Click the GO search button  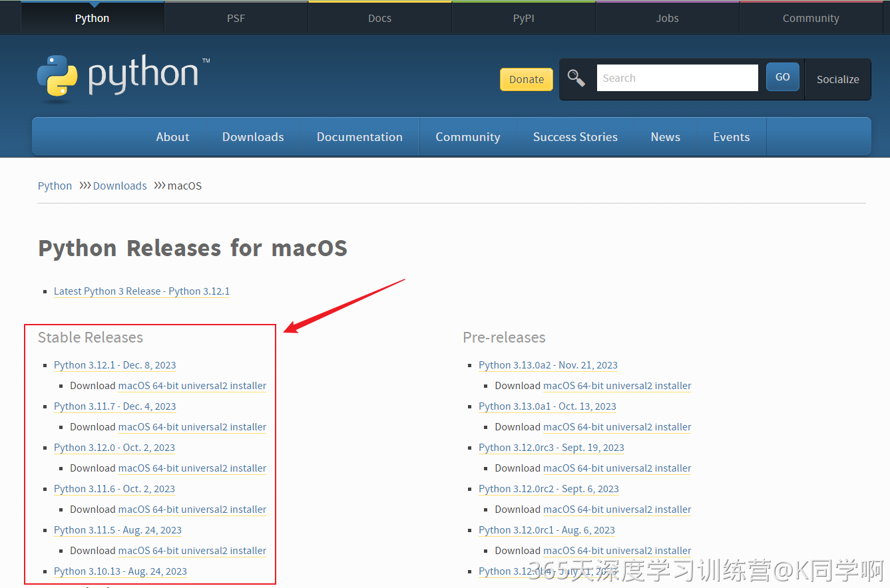[782, 77]
